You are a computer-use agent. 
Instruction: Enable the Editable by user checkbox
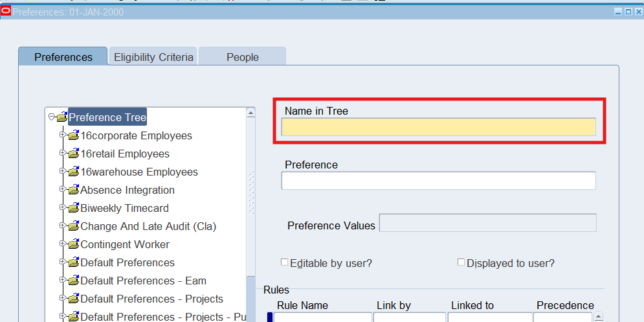point(284,262)
